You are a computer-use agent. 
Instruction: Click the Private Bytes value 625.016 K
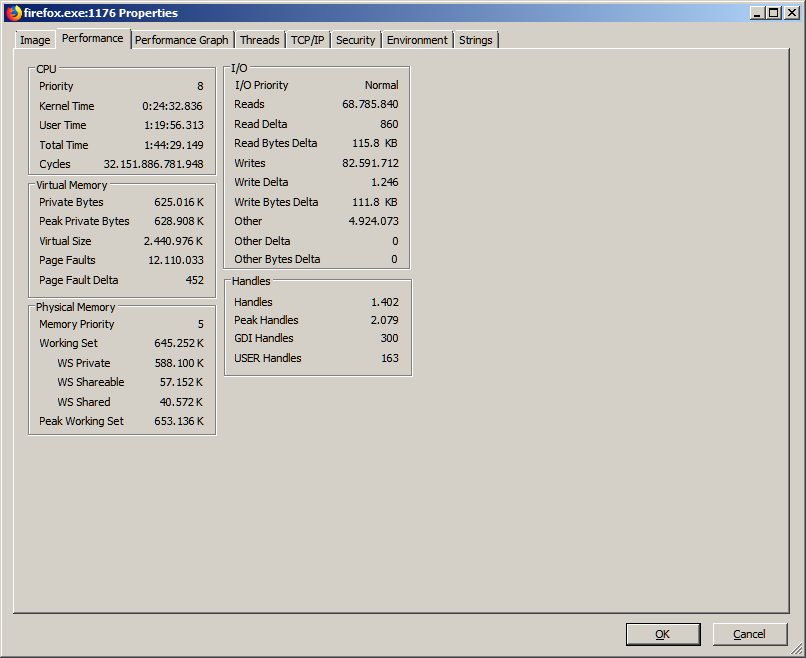[179, 203]
